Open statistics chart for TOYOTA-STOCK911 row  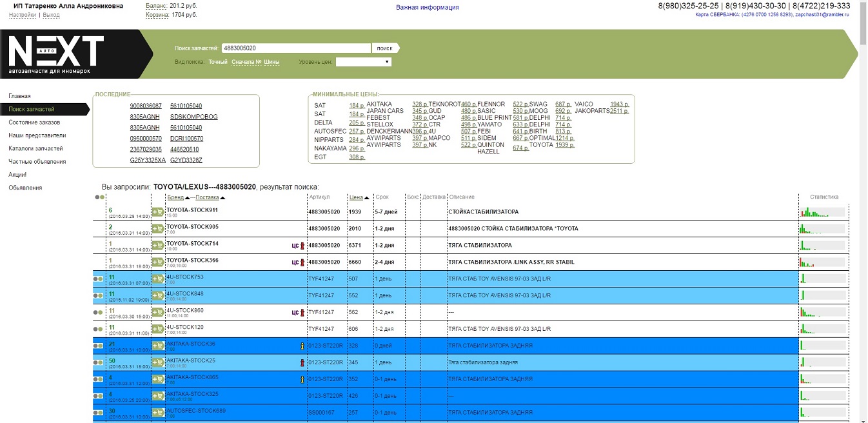click(822, 212)
